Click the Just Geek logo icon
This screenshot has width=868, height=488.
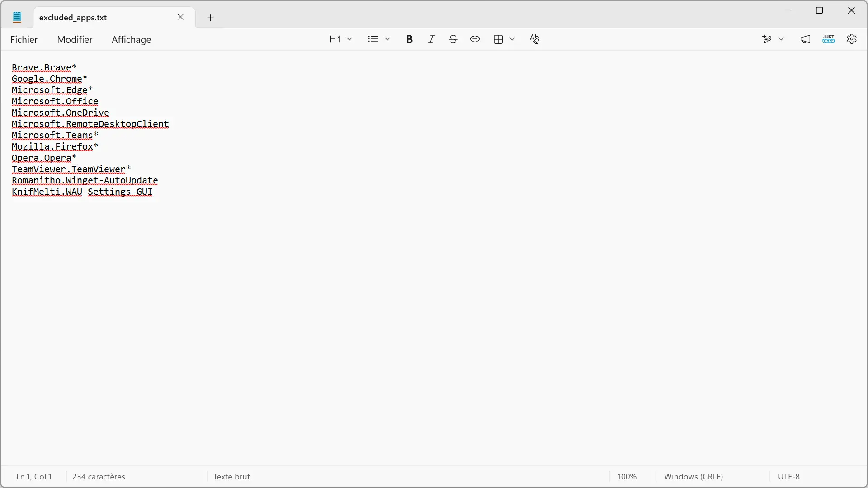829,39
